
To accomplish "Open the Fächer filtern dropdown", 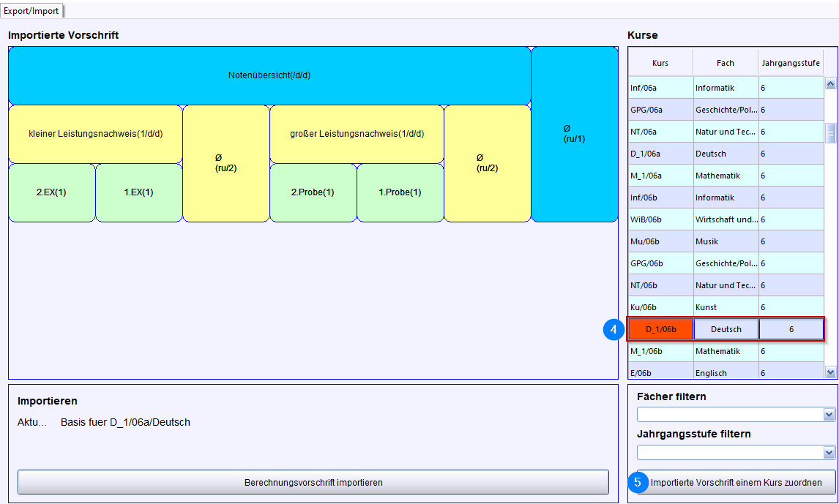I will 829,414.
